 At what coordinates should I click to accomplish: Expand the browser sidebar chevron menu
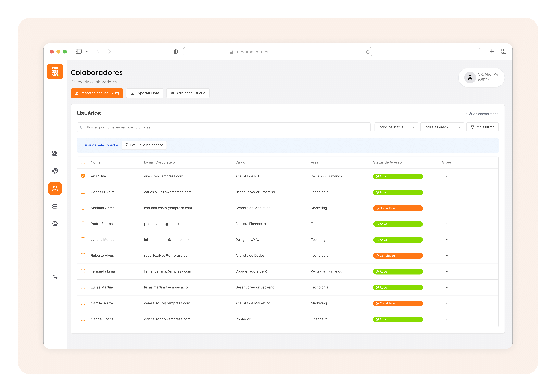point(87,52)
